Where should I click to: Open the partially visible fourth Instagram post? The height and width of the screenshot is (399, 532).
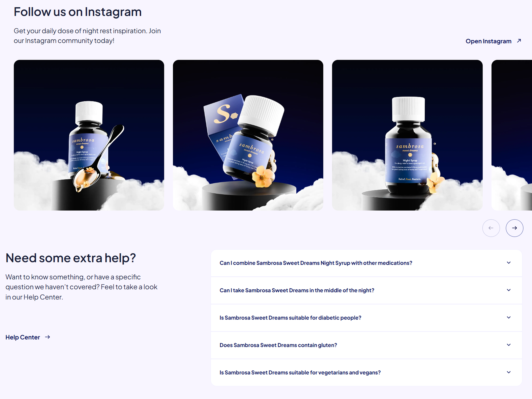(512, 135)
